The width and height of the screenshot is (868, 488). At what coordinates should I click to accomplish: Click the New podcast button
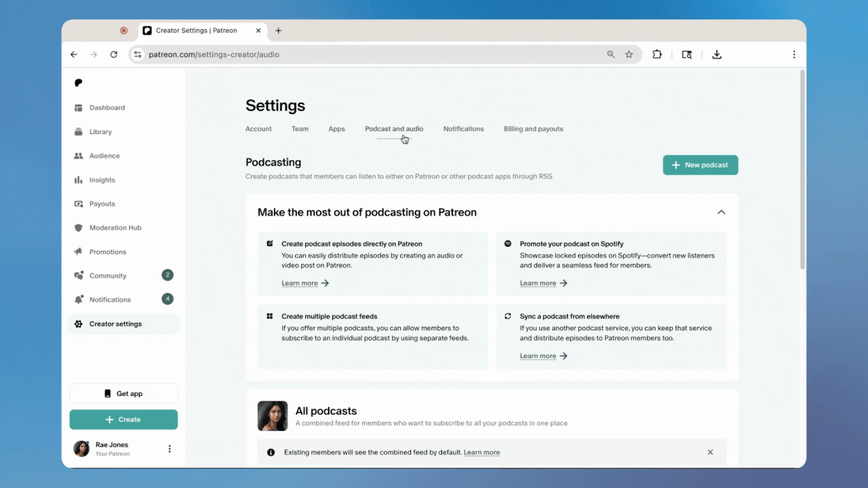701,165
